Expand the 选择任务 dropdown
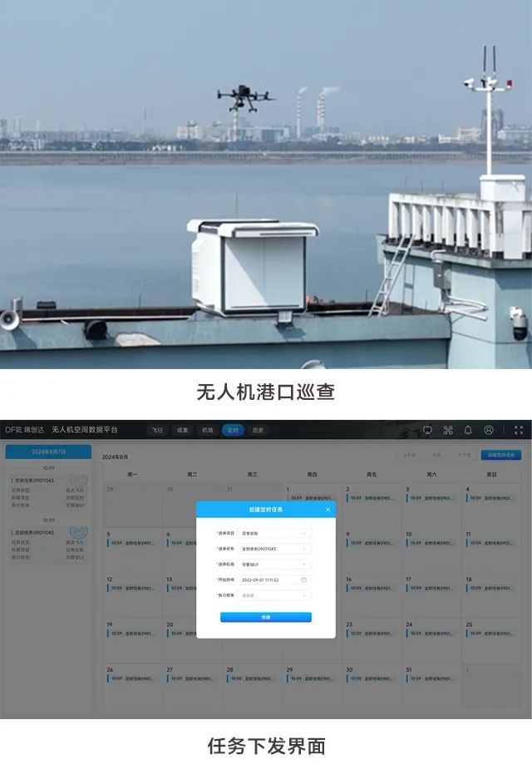Screen dimensions: 532x769 [275, 549]
